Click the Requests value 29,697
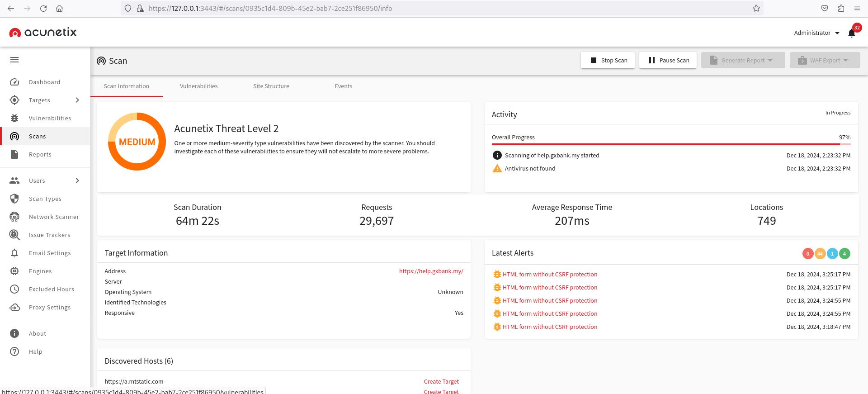This screenshot has height=394, width=868. click(377, 221)
